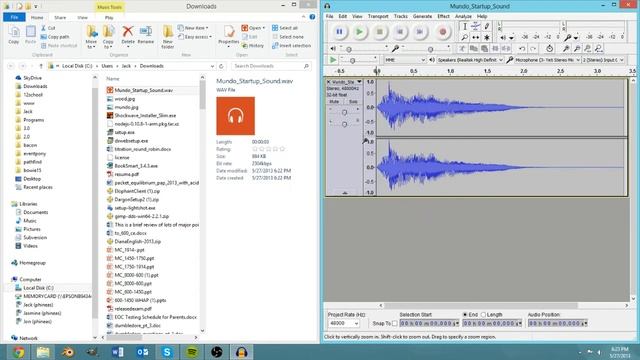The width and height of the screenshot is (640, 360).
Task: Click the Sync-Lock clock icon
Action: pos(549,49)
